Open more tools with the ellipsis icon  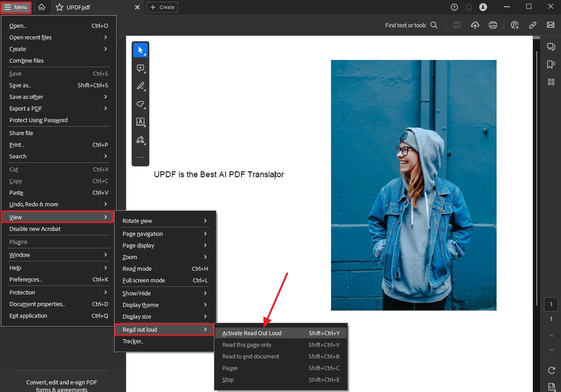coord(140,157)
